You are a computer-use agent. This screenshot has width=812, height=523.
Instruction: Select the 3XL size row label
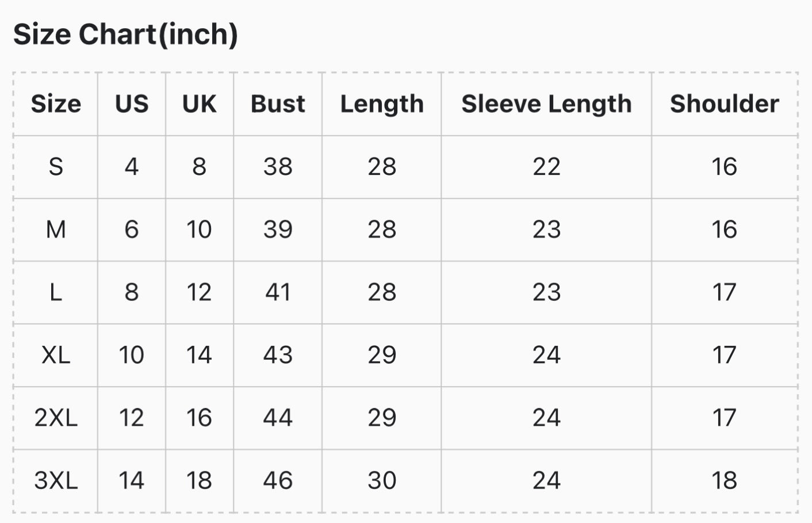coord(56,480)
